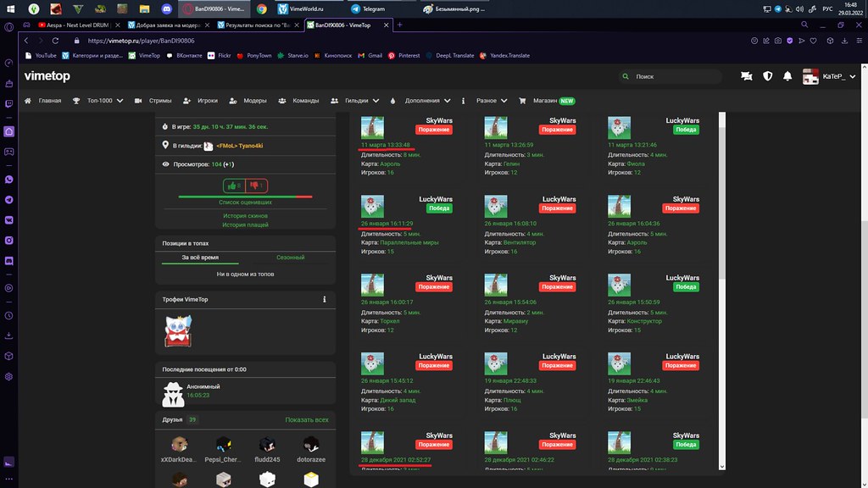The height and width of the screenshot is (488, 868).
Task: Click the shield icon in site header
Action: click(768, 76)
